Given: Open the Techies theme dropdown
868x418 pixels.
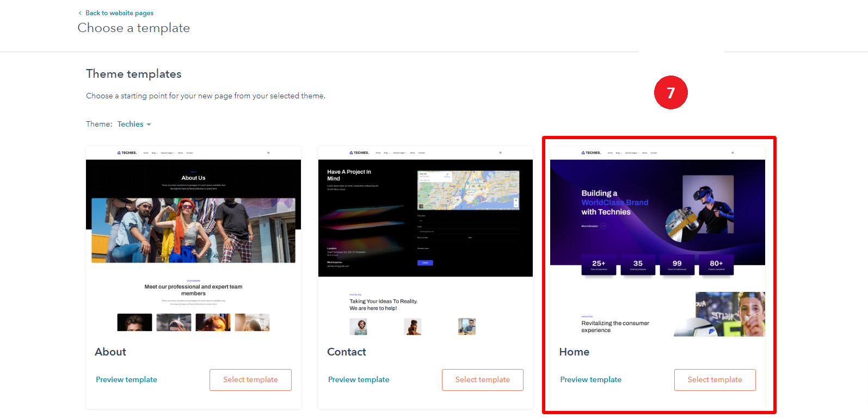Looking at the screenshot, I should click(x=131, y=124).
